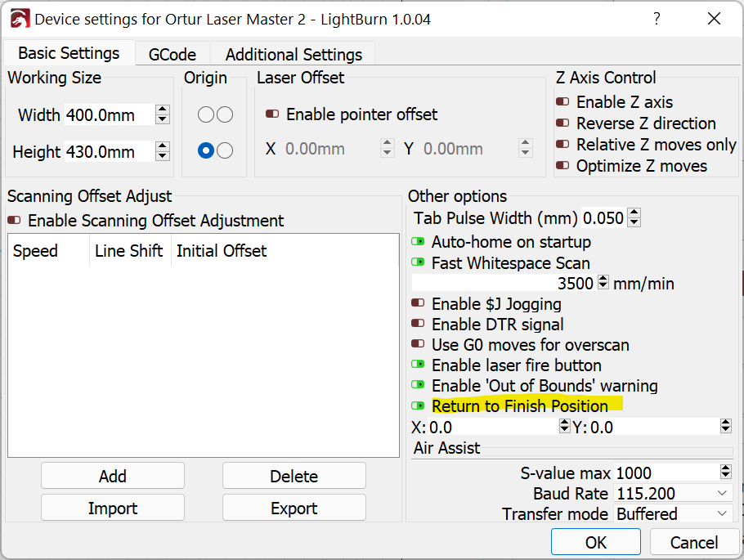This screenshot has height=560, width=744.
Task: Click the Height input field
Action: (x=110, y=151)
